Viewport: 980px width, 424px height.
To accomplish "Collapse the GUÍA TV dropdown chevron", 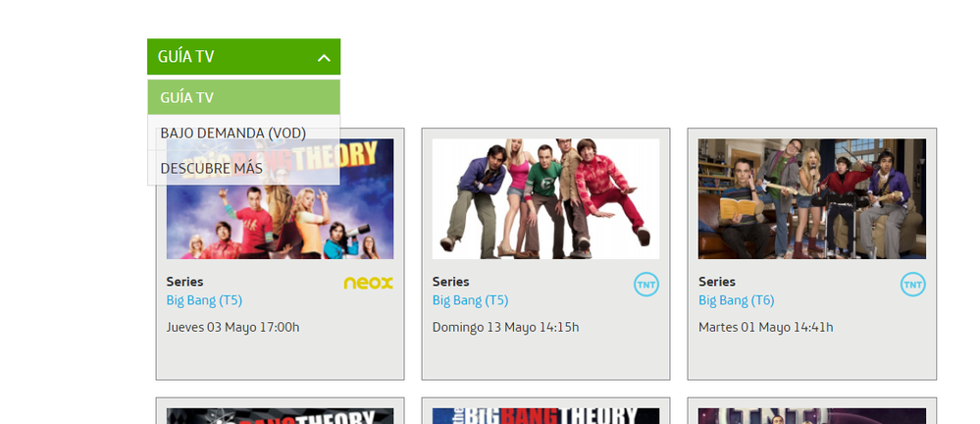I will pos(323,58).
